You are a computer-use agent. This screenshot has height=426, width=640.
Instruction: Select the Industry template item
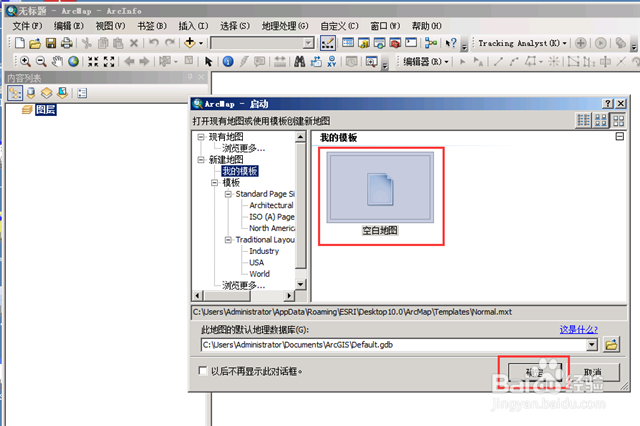264,251
